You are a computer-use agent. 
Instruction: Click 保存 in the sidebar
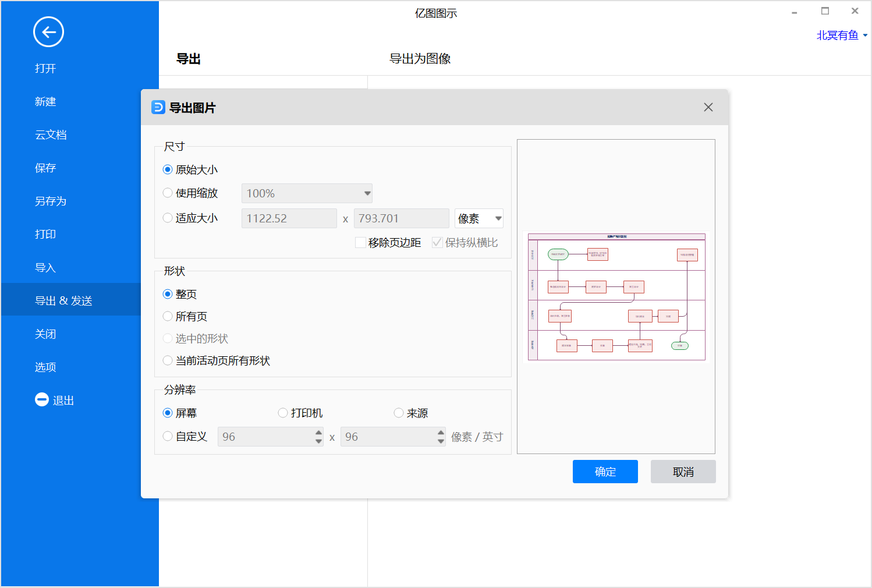pyautogui.click(x=45, y=168)
